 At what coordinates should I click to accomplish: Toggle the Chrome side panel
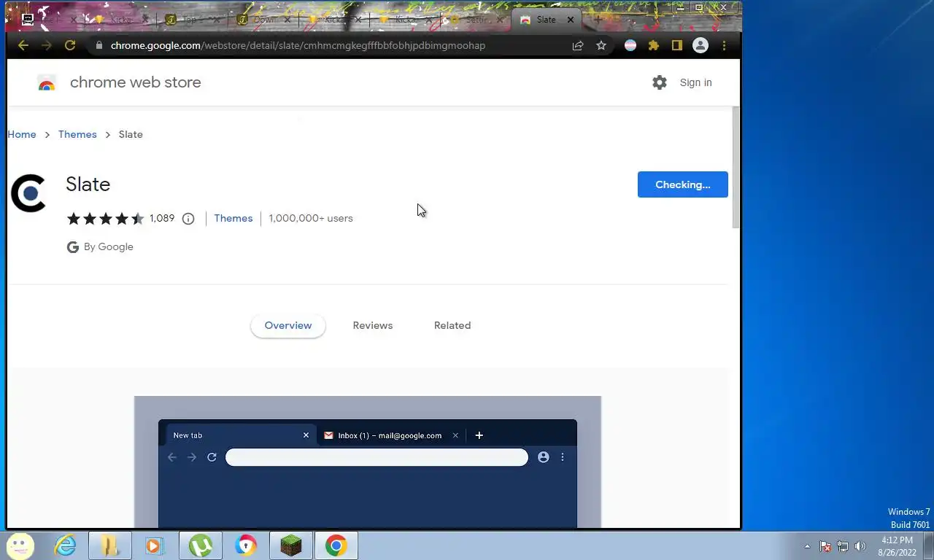tap(677, 45)
